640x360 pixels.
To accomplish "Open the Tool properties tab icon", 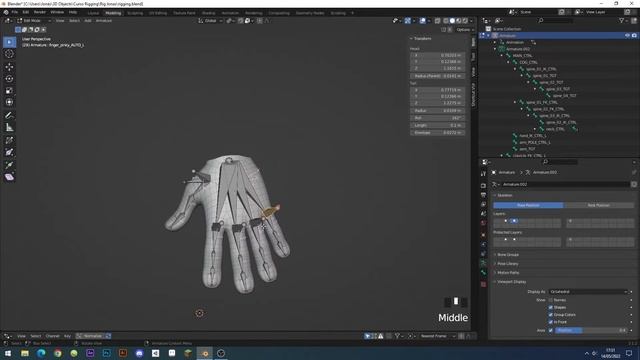I will click(483, 174).
